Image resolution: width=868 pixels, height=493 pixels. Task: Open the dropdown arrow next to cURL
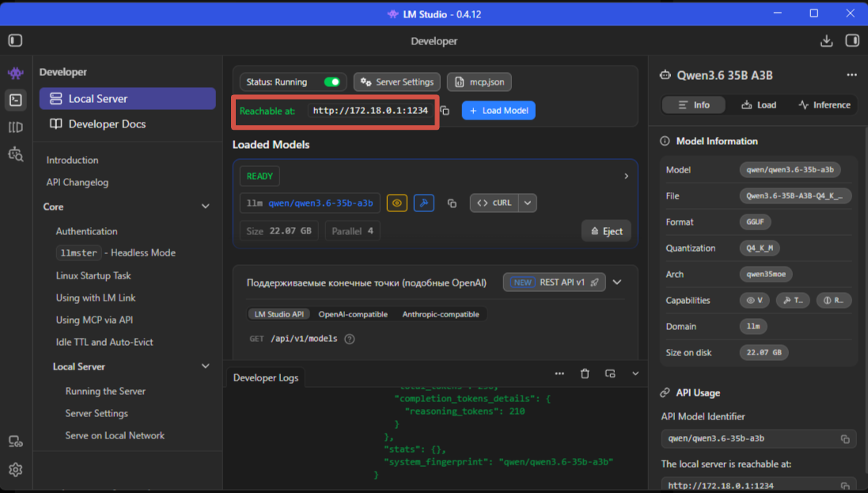coord(528,203)
